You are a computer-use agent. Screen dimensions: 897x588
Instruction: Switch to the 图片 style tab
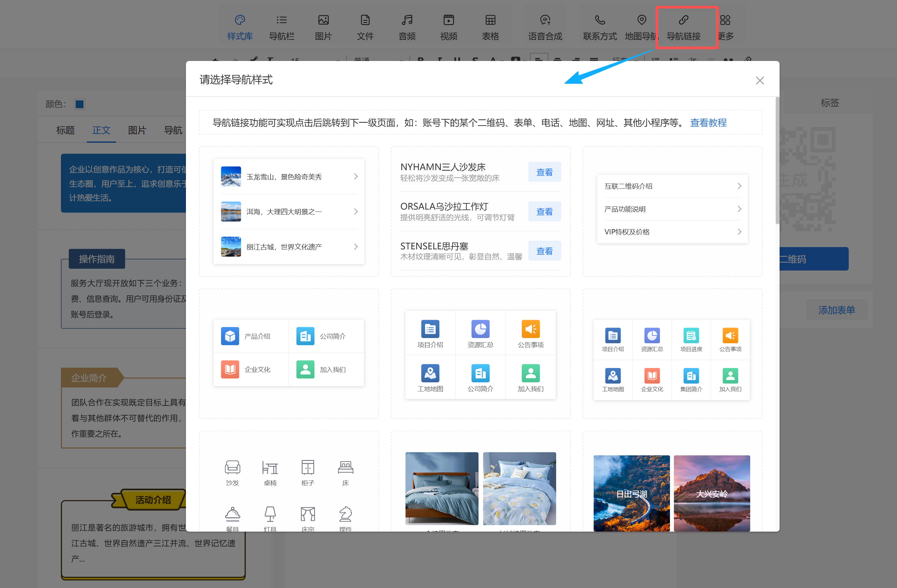(137, 130)
